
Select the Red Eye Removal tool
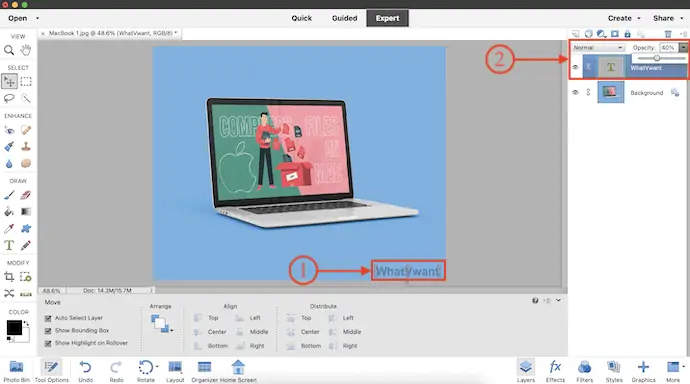pos(9,130)
